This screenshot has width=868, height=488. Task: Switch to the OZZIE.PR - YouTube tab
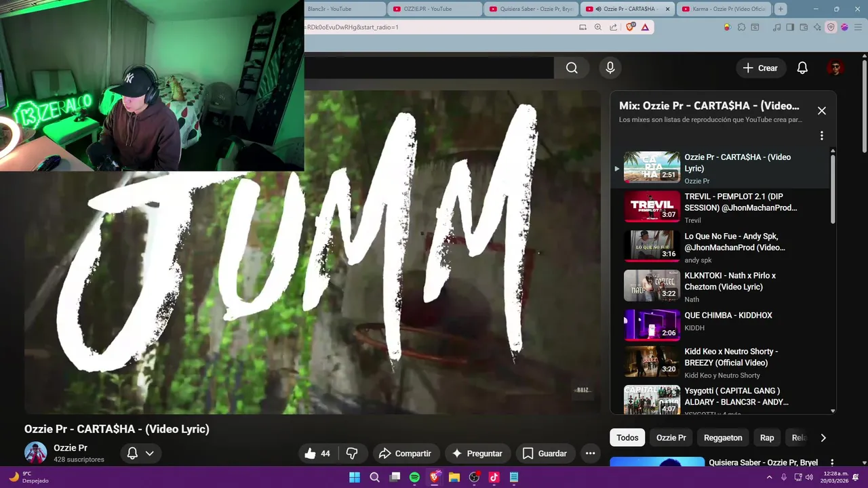(434, 9)
